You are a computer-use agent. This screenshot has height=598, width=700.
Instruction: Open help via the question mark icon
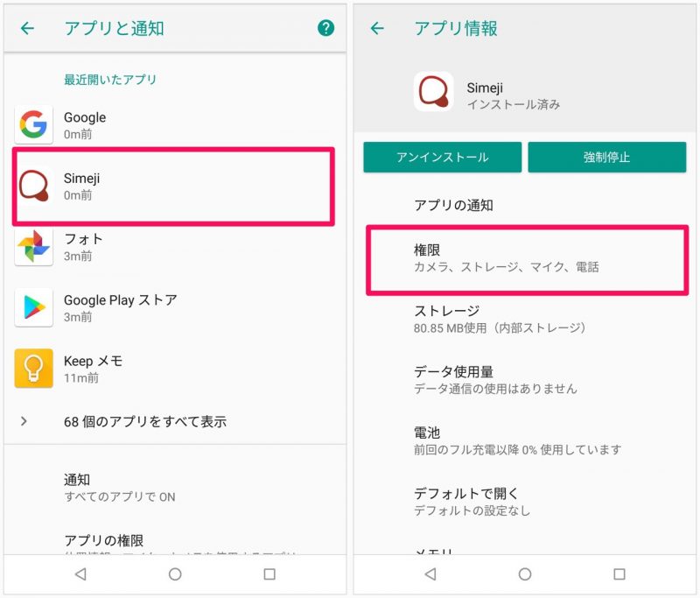click(325, 28)
